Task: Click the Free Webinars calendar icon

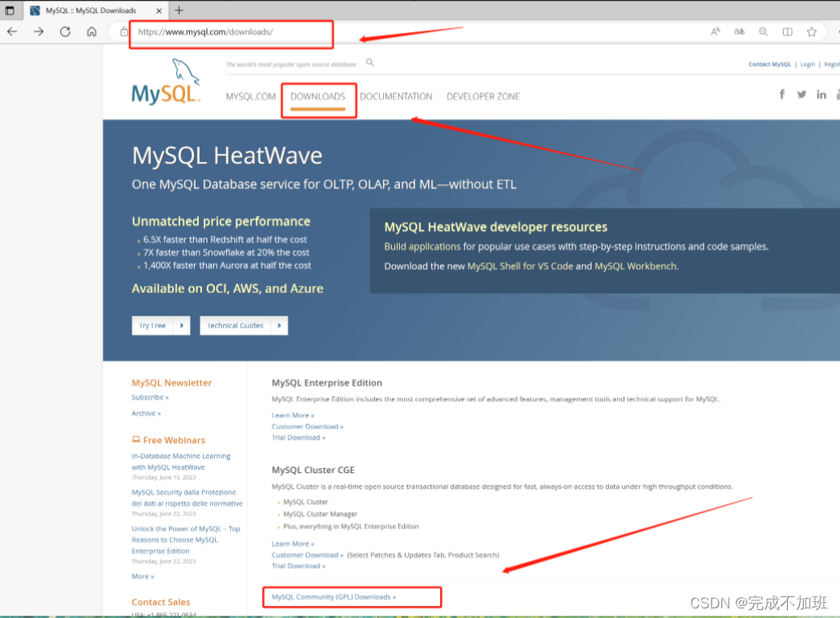Action: 135,439
